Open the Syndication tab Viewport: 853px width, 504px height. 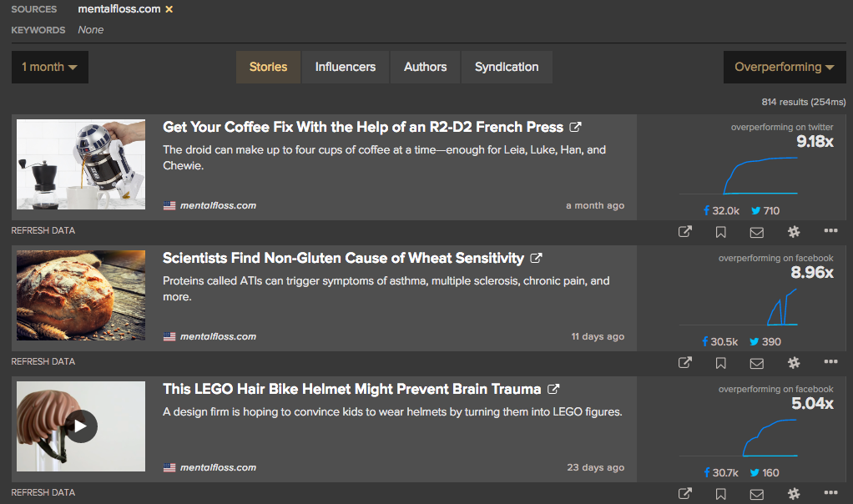pos(507,67)
